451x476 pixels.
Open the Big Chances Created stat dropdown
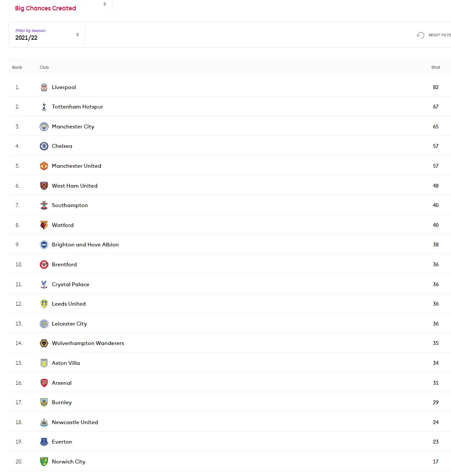click(60, 7)
